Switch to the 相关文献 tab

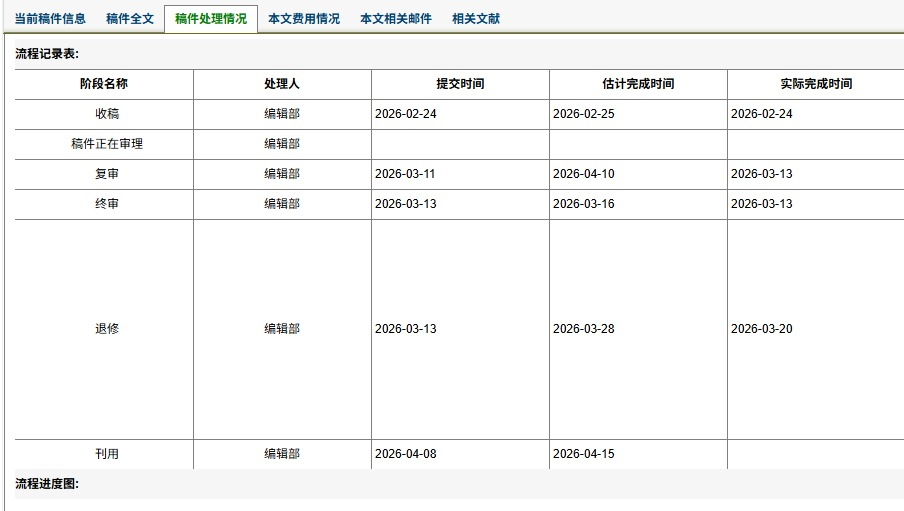click(x=476, y=19)
